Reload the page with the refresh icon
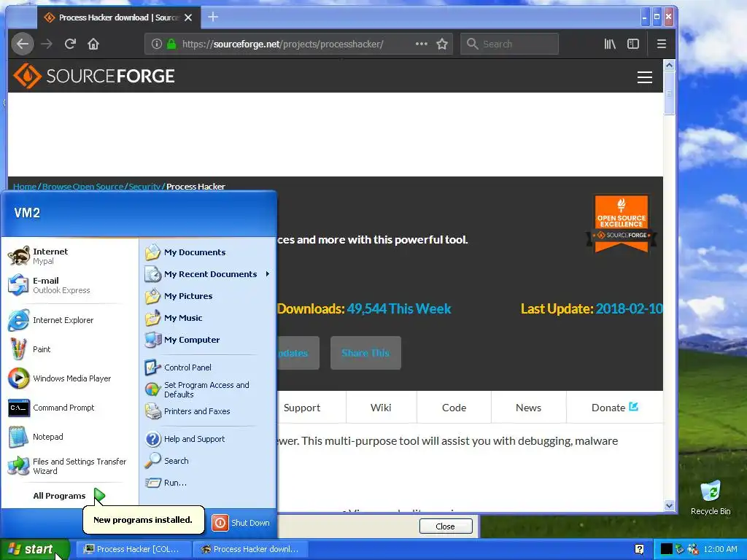This screenshot has width=747, height=560. point(71,44)
